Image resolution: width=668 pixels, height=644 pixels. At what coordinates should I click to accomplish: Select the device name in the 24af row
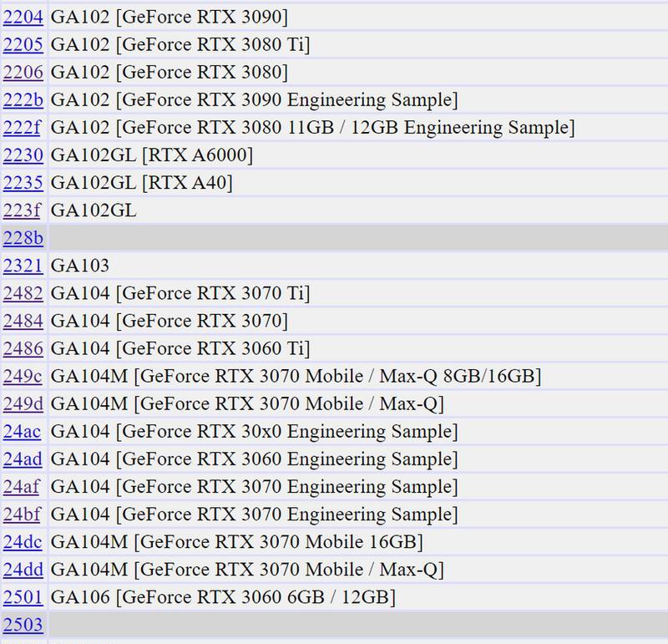click(x=255, y=487)
